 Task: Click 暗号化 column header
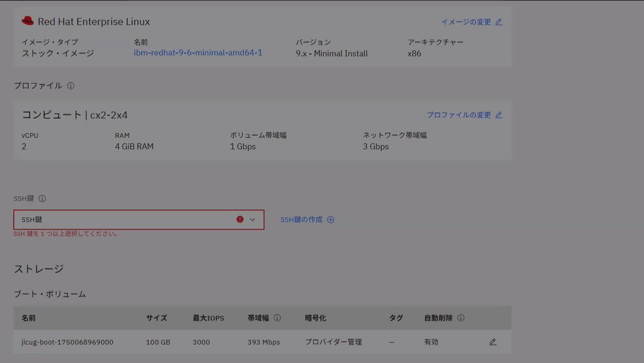tap(316, 318)
